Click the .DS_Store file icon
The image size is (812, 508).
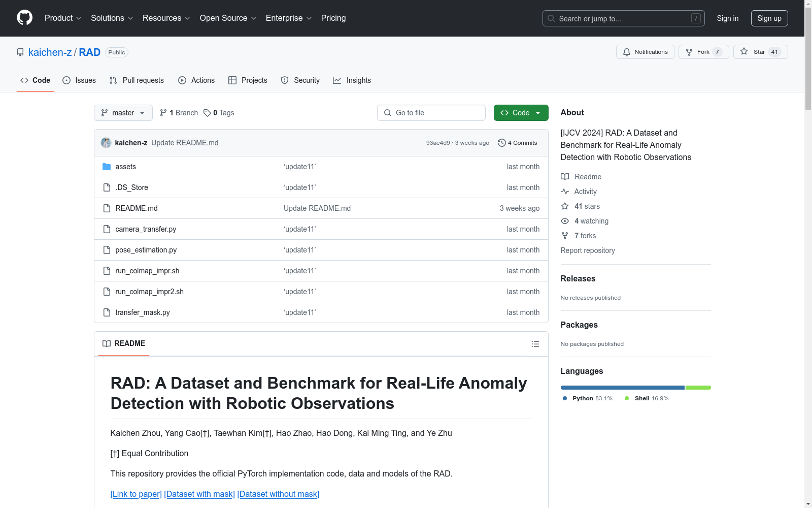point(107,187)
